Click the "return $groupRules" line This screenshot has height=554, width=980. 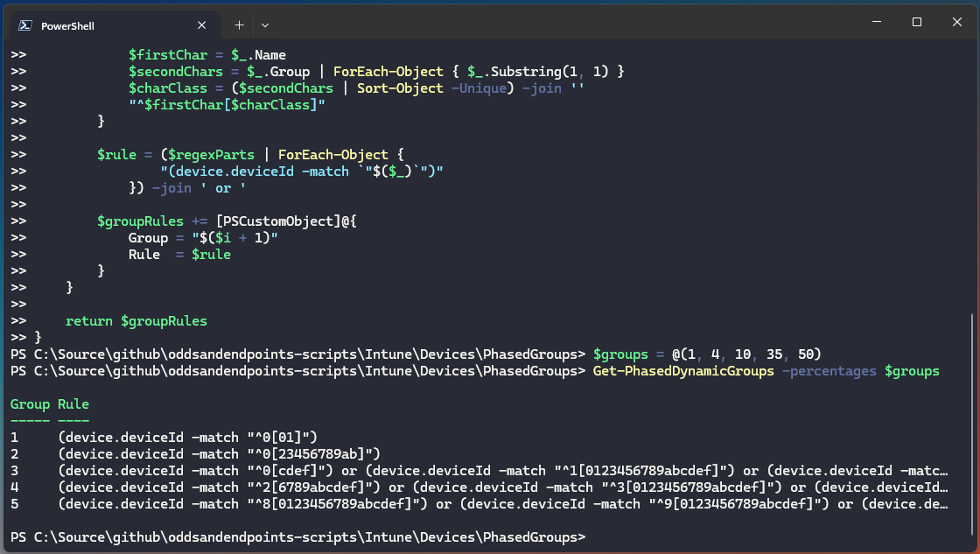[x=136, y=321]
